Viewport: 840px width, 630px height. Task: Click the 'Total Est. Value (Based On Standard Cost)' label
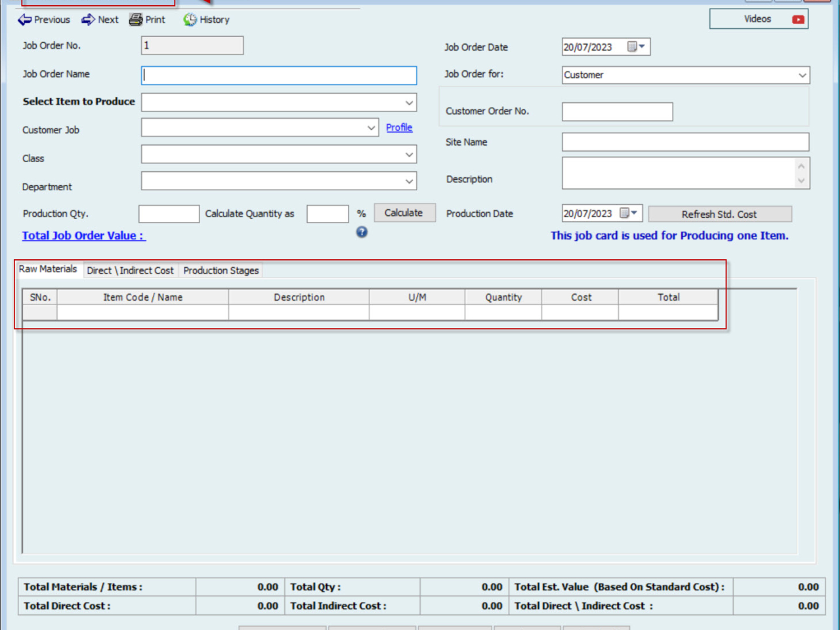tap(619, 587)
